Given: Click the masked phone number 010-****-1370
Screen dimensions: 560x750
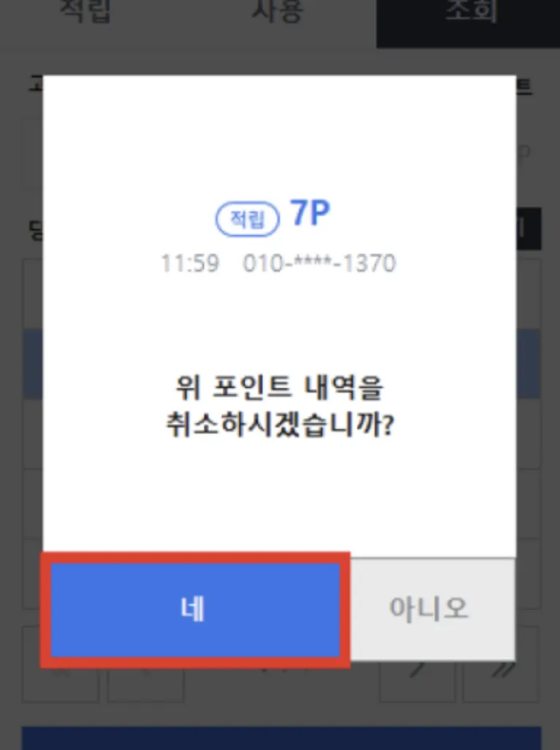Looking at the screenshot, I should tap(319, 263).
